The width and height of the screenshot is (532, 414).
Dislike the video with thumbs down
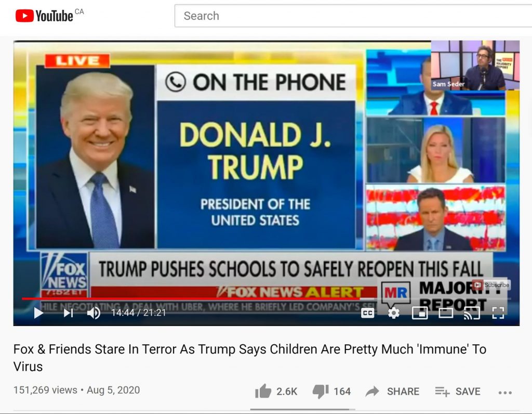[x=332, y=392]
